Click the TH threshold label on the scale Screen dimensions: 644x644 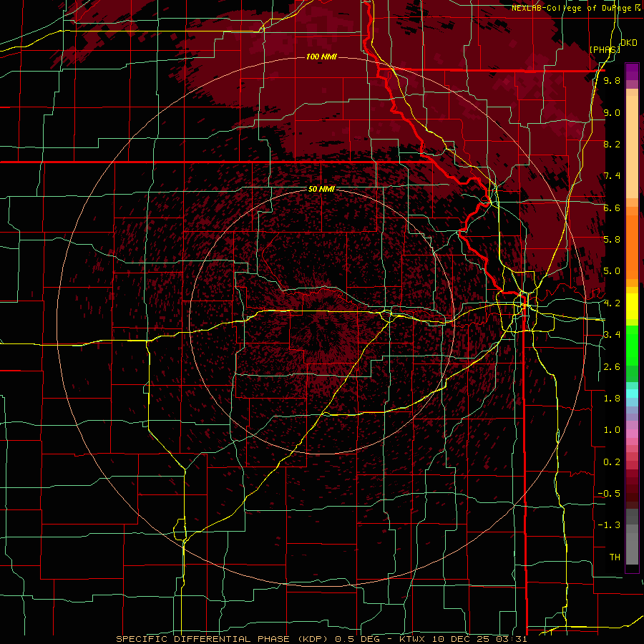(615, 557)
